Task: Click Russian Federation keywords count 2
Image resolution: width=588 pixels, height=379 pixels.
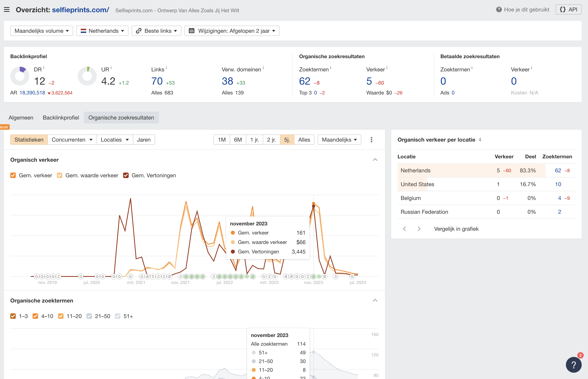Action: click(559, 212)
